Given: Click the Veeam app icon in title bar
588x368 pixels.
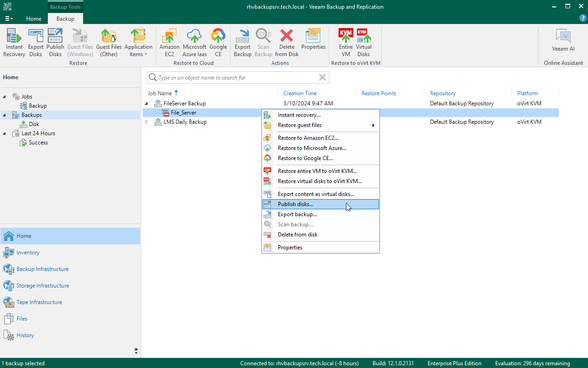Looking at the screenshot, I should [7, 6].
